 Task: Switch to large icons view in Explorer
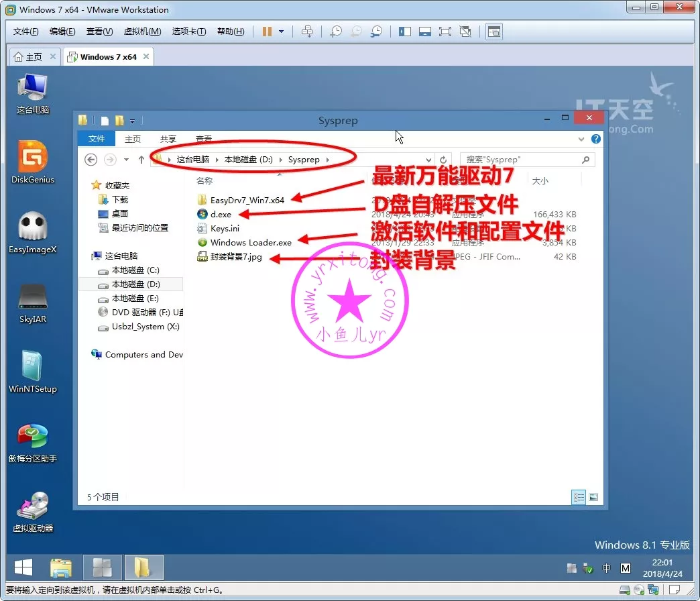[593, 497]
